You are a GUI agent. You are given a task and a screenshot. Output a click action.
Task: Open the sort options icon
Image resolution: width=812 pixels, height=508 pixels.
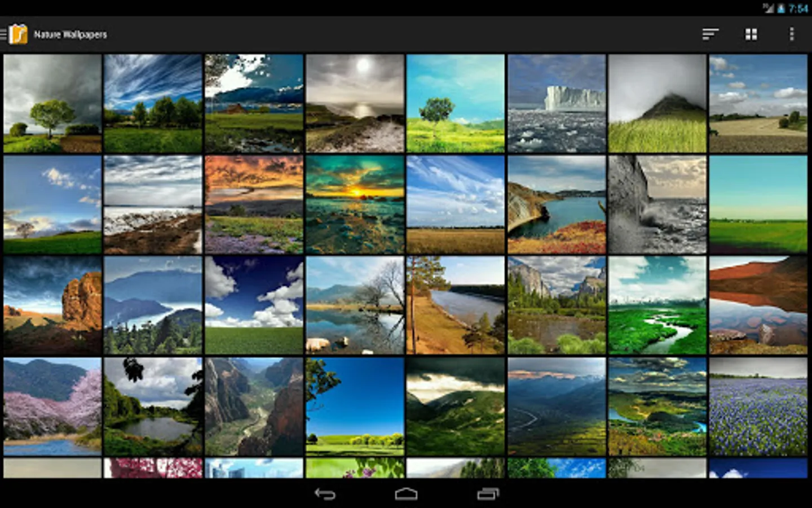pos(710,34)
